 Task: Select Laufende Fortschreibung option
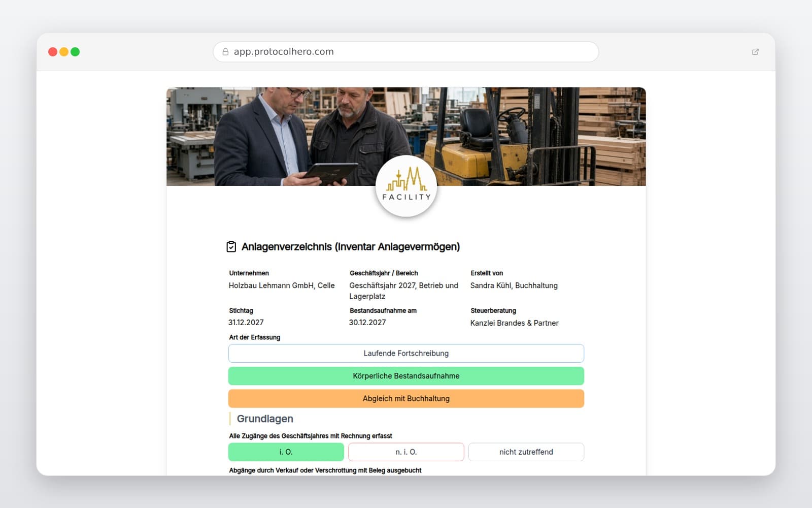pyautogui.click(x=406, y=353)
